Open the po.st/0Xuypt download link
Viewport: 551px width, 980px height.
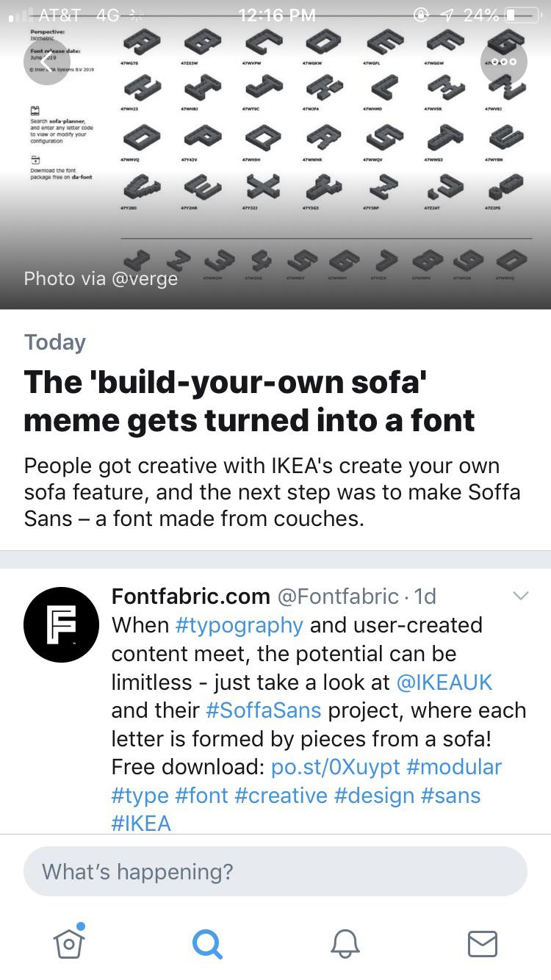pyautogui.click(x=335, y=767)
